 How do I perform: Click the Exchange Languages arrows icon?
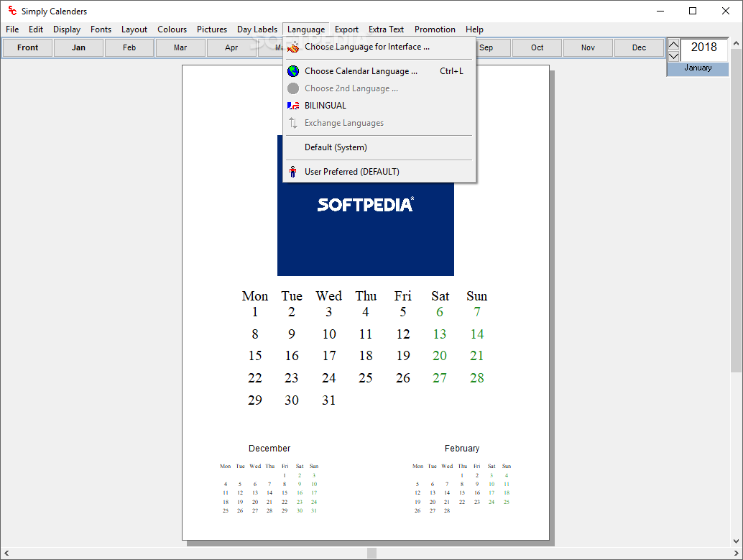pyautogui.click(x=293, y=123)
